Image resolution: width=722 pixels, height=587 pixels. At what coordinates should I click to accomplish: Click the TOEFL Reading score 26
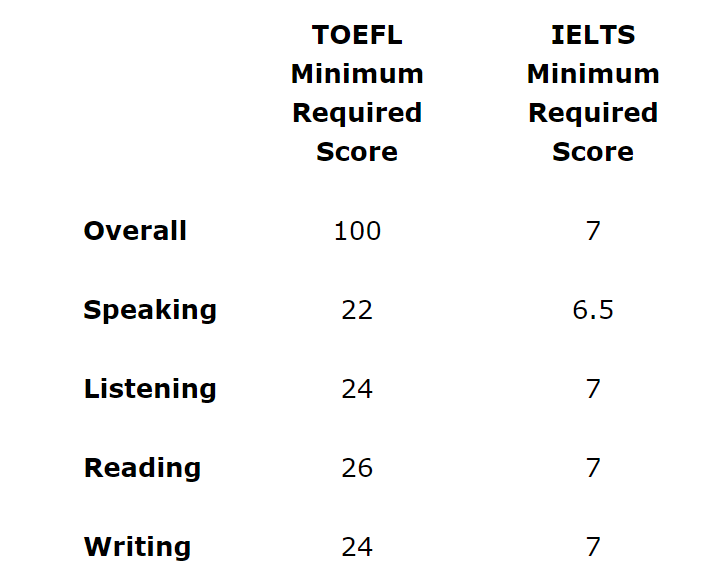357,468
